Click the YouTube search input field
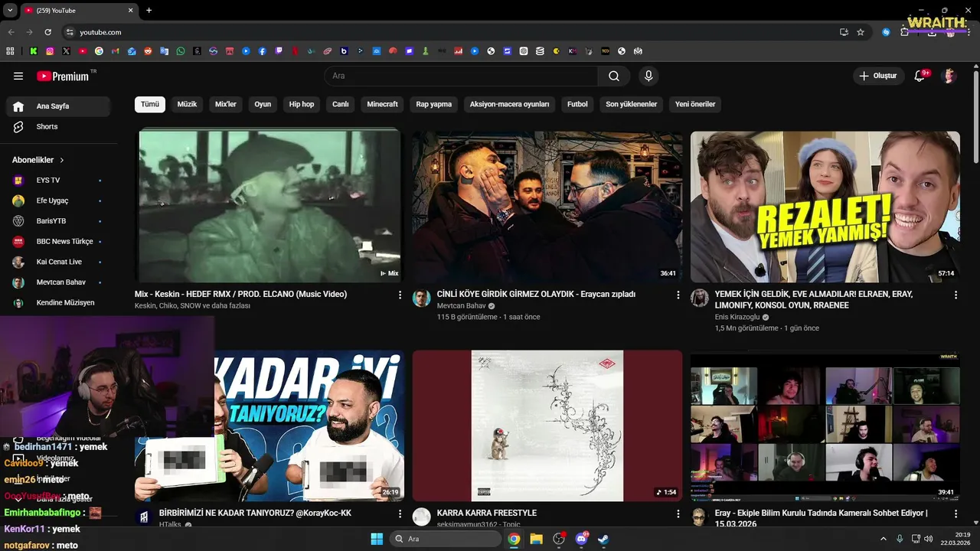This screenshot has height=551, width=980. pos(462,76)
